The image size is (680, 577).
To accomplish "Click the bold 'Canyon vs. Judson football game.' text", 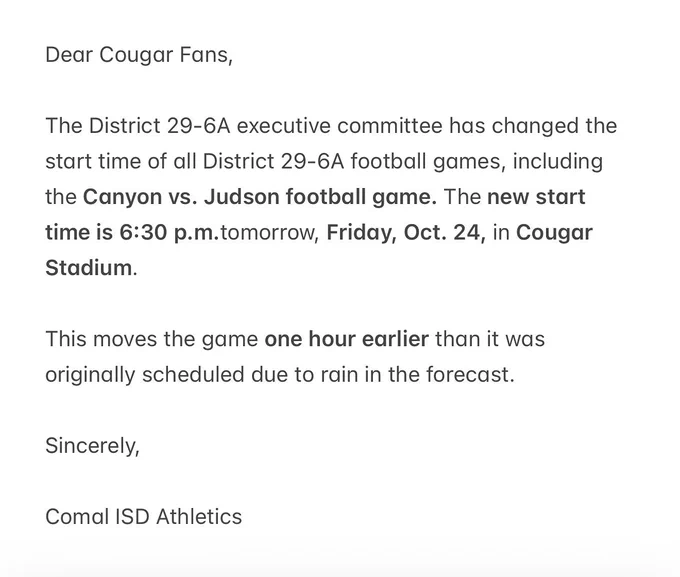I will [260, 197].
